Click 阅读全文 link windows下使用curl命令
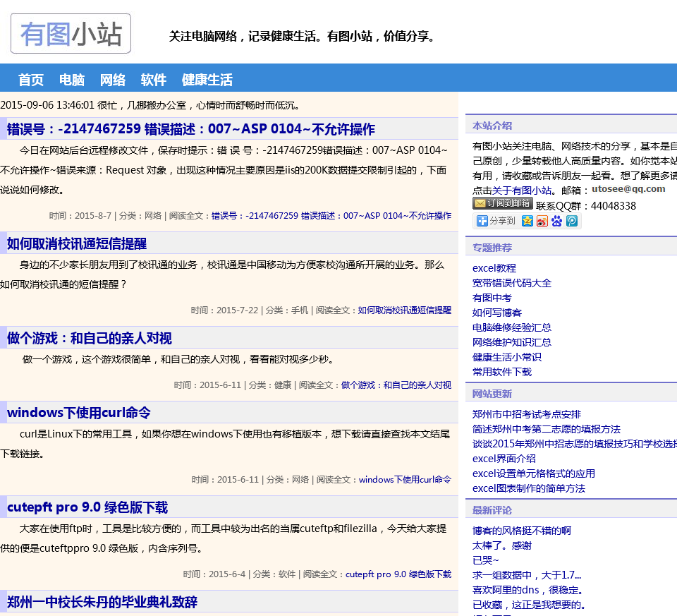Screen dimensions: 677x616 coord(405,480)
